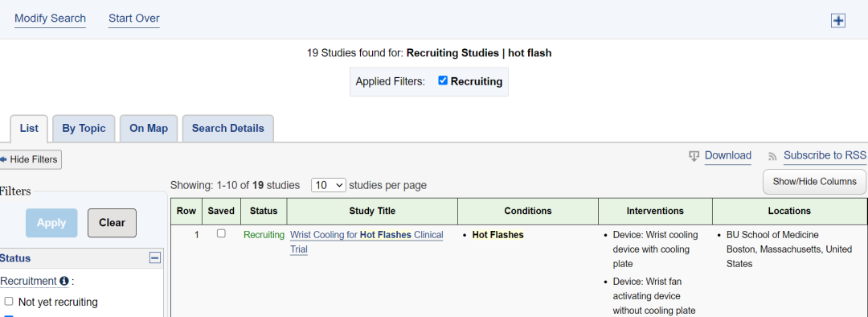Collapse the Status filter section
868x317 pixels.
[155, 257]
